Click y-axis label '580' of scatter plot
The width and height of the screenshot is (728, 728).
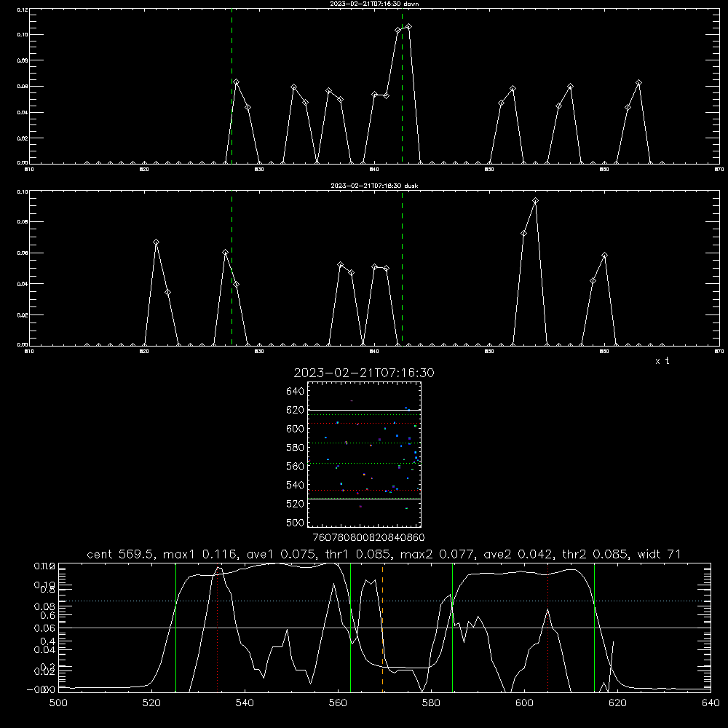tap(296, 448)
